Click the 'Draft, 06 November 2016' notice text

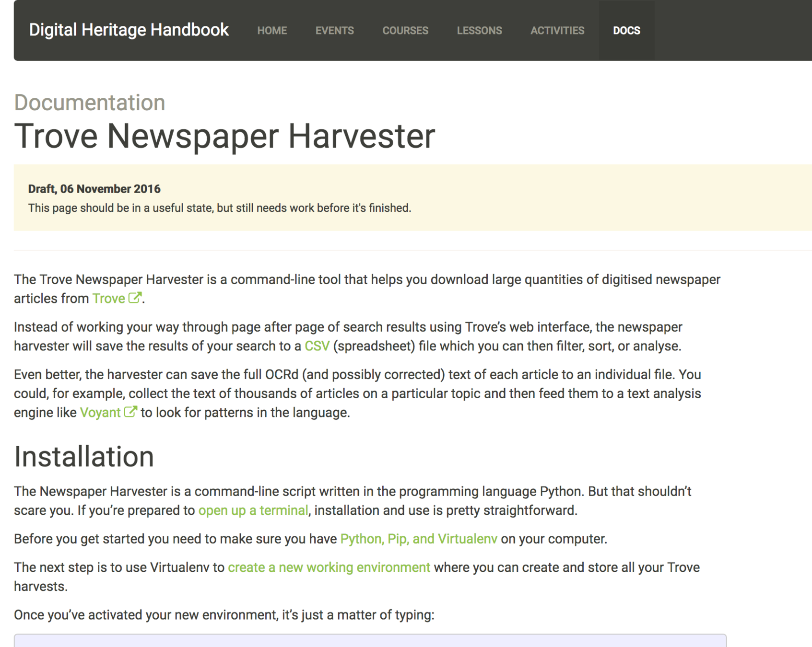pyautogui.click(x=94, y=189)
